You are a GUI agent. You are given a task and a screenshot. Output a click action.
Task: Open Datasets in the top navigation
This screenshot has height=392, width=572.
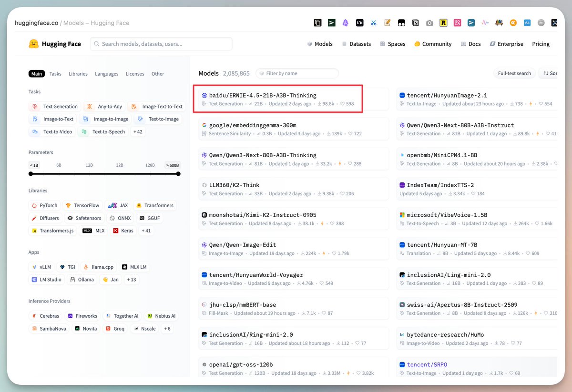tap(356, 44)
